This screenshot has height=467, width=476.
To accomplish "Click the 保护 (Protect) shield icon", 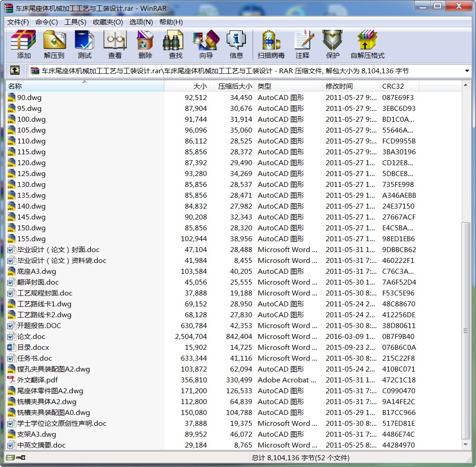I will [332, 40].
